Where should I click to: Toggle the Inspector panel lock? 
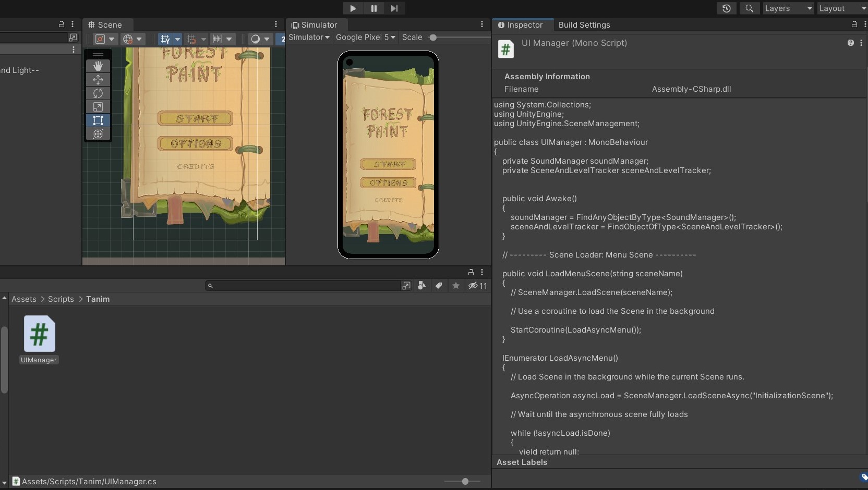click(x=854, y=24)
